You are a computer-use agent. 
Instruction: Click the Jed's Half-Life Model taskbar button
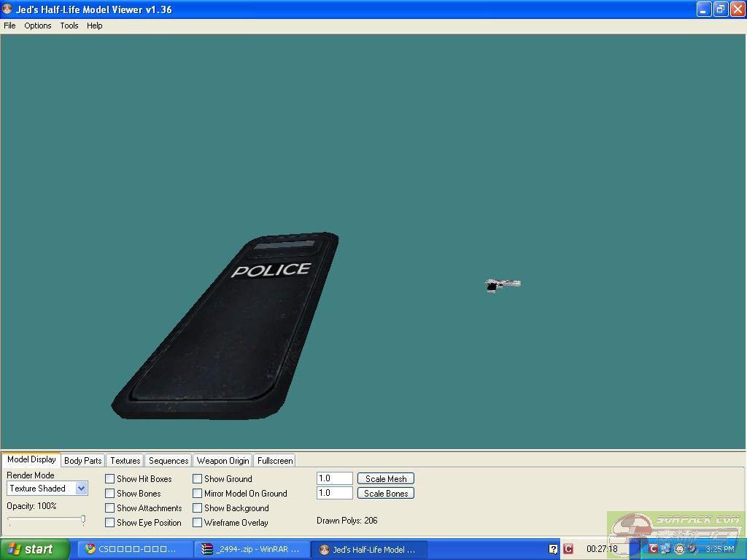coord(368,549)
